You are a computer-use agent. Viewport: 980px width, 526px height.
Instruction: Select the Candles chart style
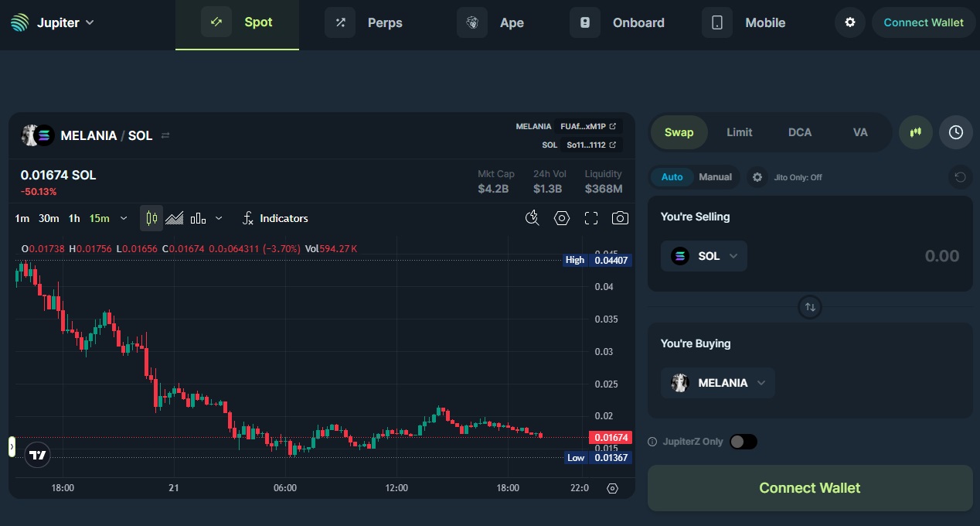click(151, 218)
